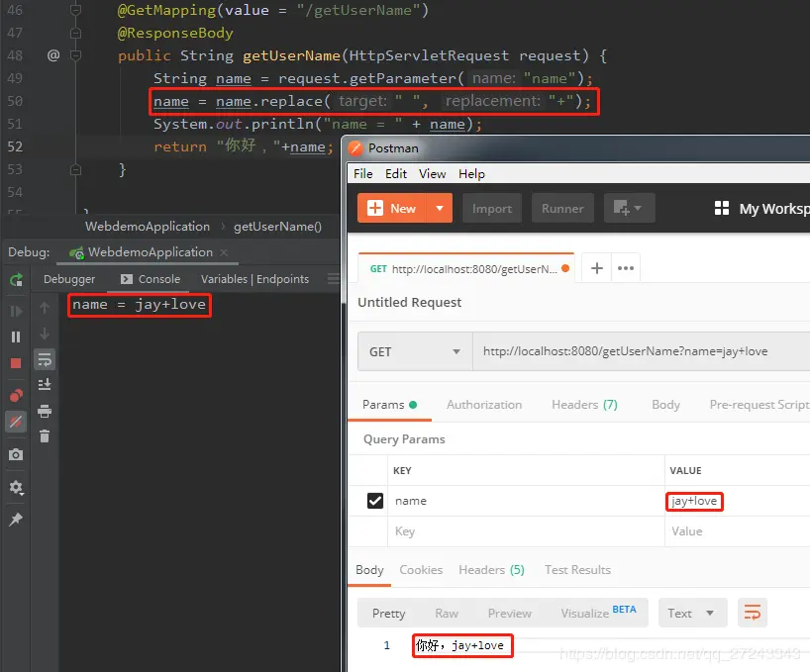Screen dimensions: 810x672
Task: Close the WebdemoApplication debug tab
Action: click(x=224, y=252)
